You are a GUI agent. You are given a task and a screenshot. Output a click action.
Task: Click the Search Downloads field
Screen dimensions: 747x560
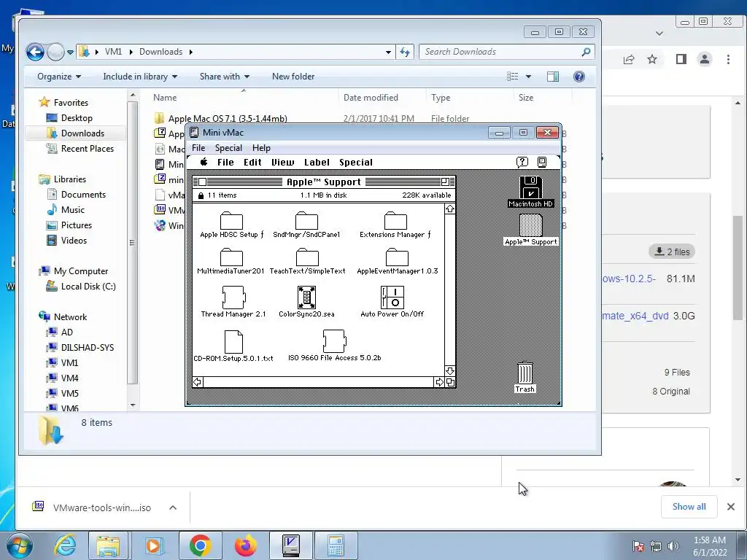pyautogui.click(x=507, y=52)
